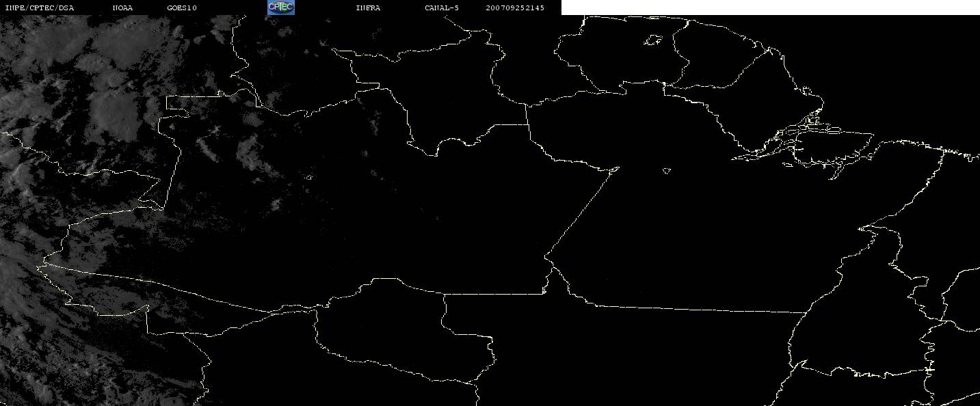Select the GOES10 satellite label
Viewport: 980px width, 406px height.
pos(182,8)
